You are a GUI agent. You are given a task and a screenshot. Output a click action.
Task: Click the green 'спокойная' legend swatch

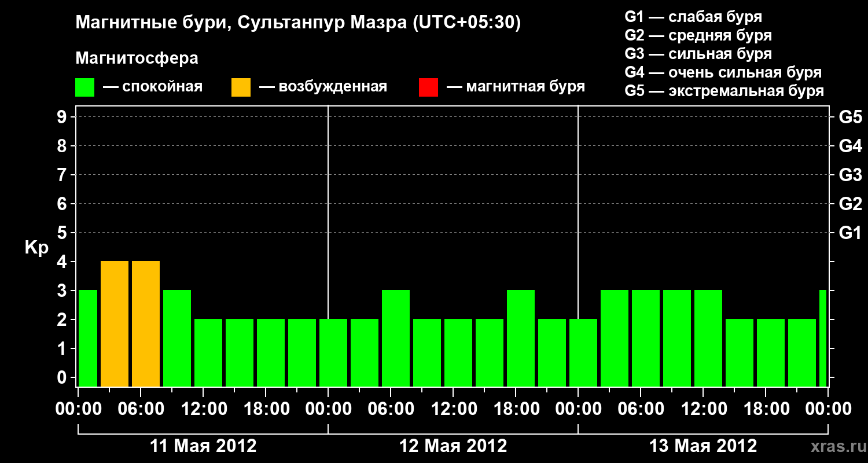point(85,87)
